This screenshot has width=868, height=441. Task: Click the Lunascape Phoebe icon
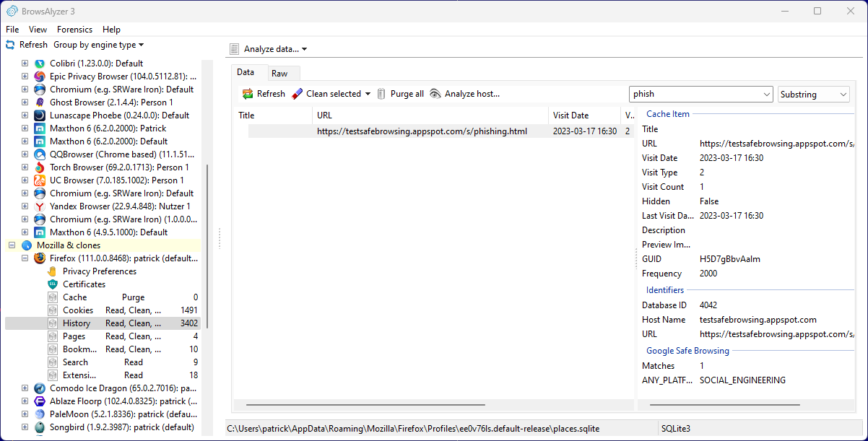[40, 115]
